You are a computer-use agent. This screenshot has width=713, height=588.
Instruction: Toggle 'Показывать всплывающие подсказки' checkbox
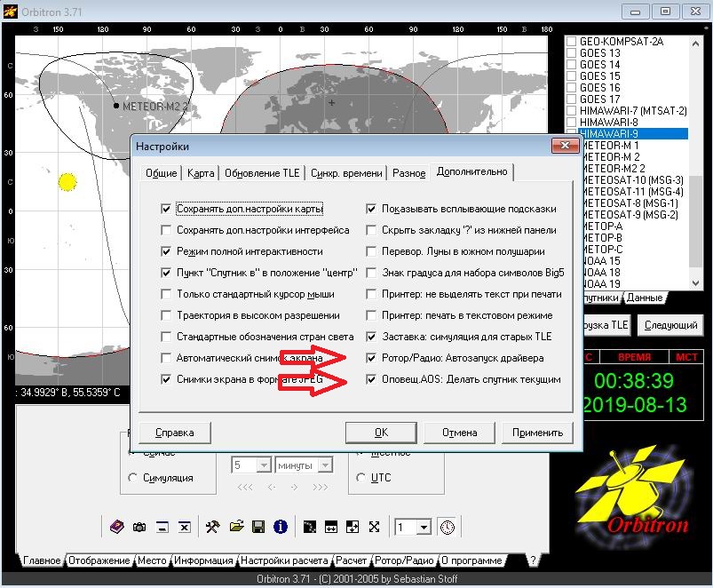pos(371,209)
